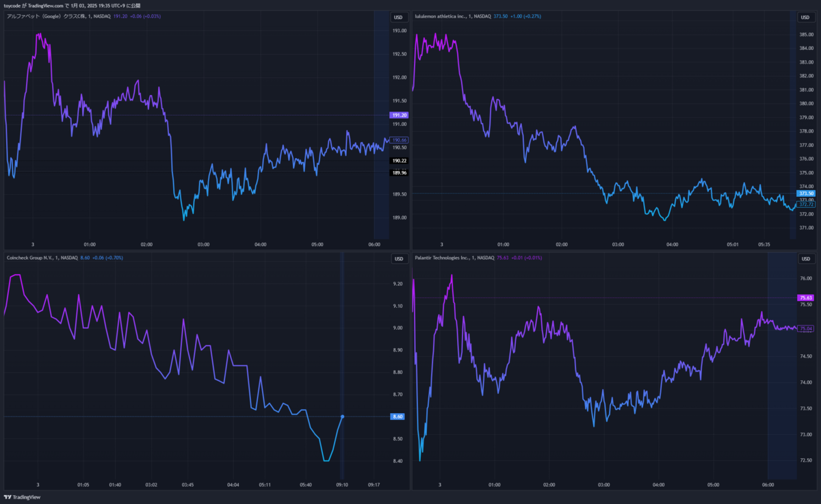Click the 76.00 axis value on Palantir chart
This screenshot has height=504, width=821.
(x=806, y=278)
